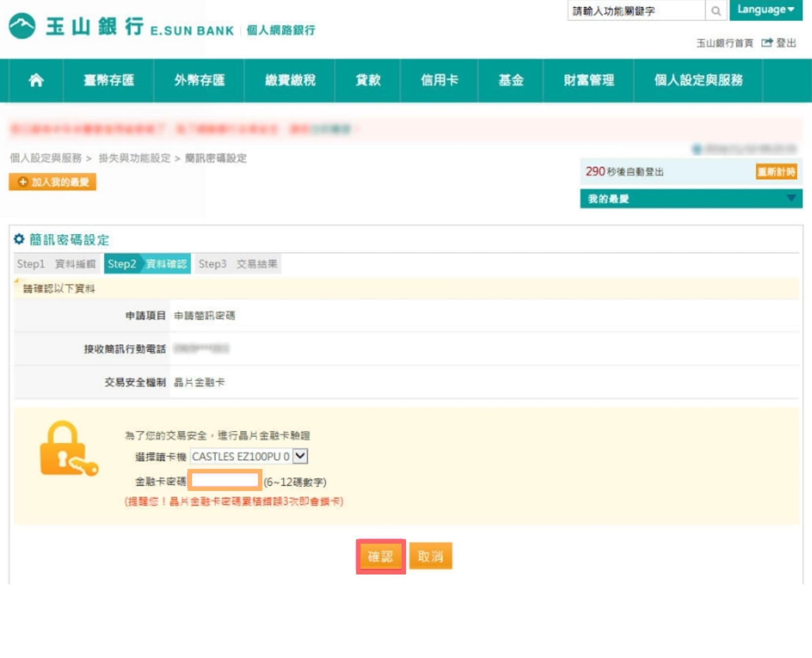Open the Language dropdown

pyautogui.click(x=766, y=10)
